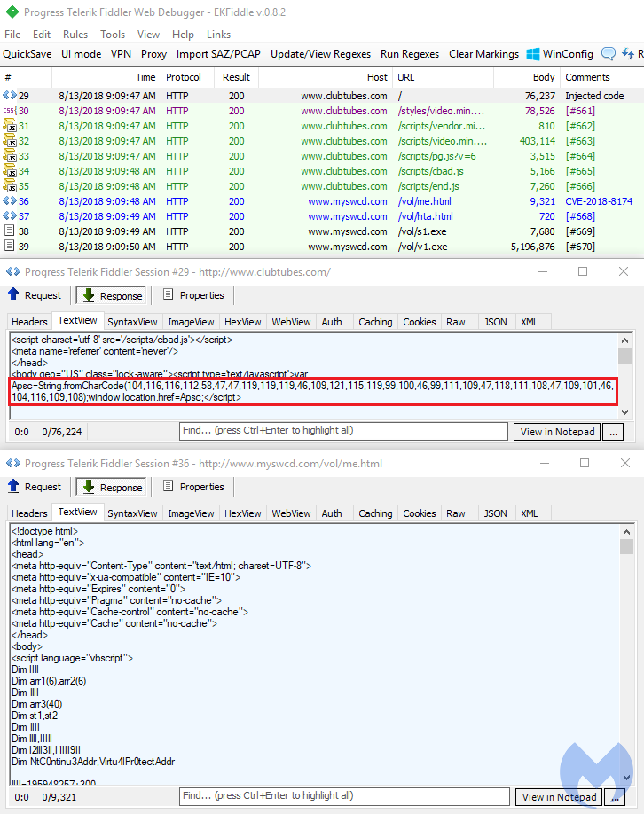Open SyntaxView tab in Session #29 window
Screen dimensions: 644x814
132,322
